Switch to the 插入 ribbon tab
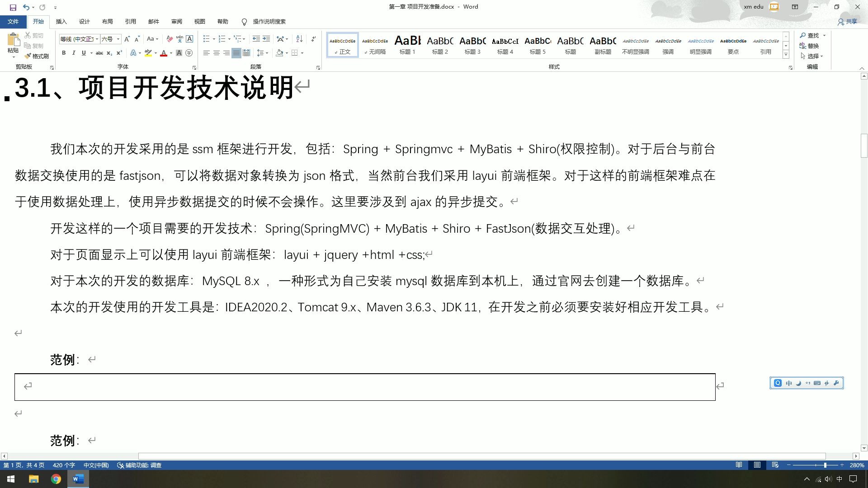The width and height of the screenshot is (868, 488). click(61, 21)
